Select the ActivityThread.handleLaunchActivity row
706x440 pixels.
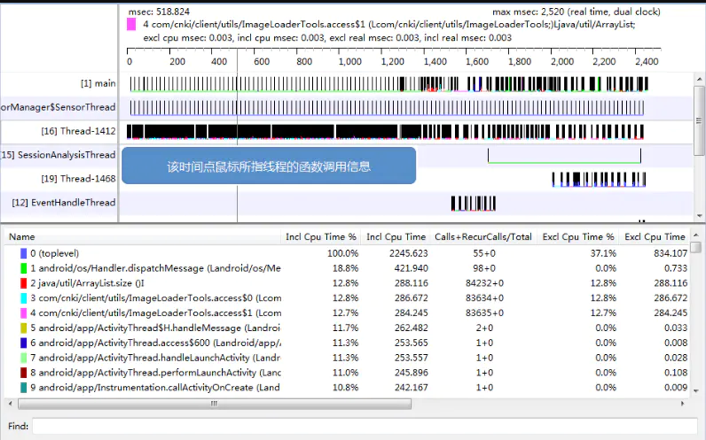pyautogui.click(x=347, y=358)
